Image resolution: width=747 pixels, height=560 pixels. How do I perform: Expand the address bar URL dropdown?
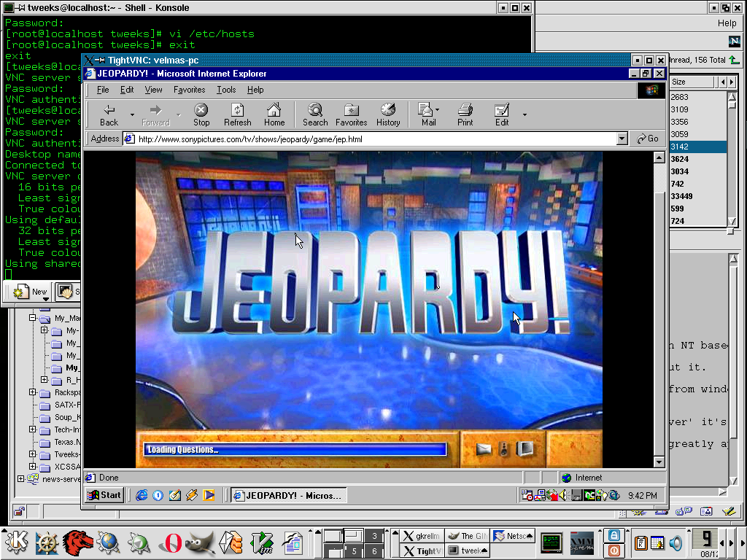[x=622, y=139]
